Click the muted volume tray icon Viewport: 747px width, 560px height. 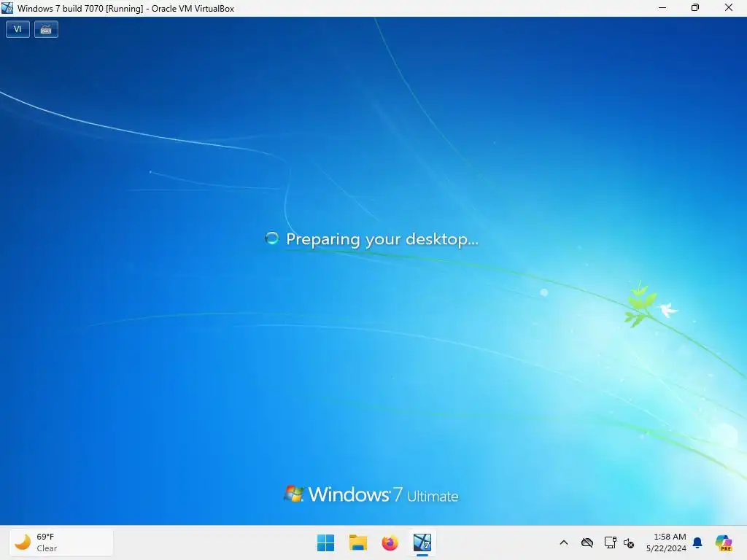tap(629, 542)
